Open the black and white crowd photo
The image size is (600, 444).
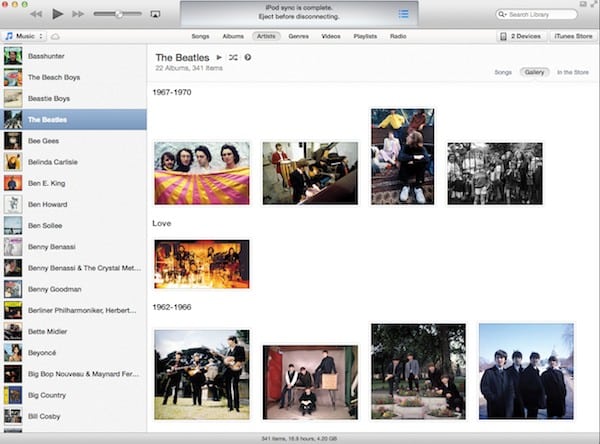(x=495, y=173)
